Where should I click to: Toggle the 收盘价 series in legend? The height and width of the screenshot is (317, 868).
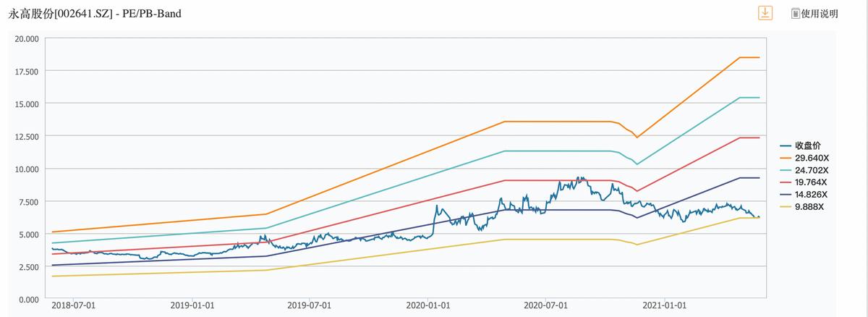coord(808,145)
